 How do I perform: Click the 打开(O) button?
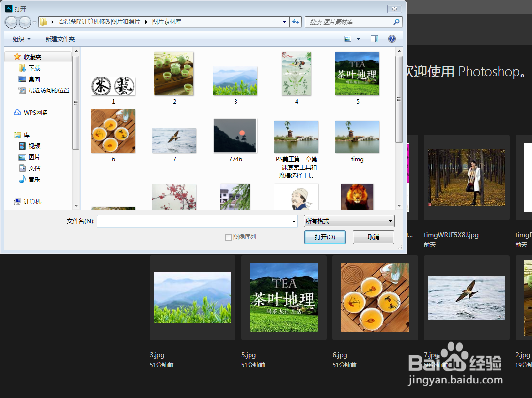(x=325, y=237)
